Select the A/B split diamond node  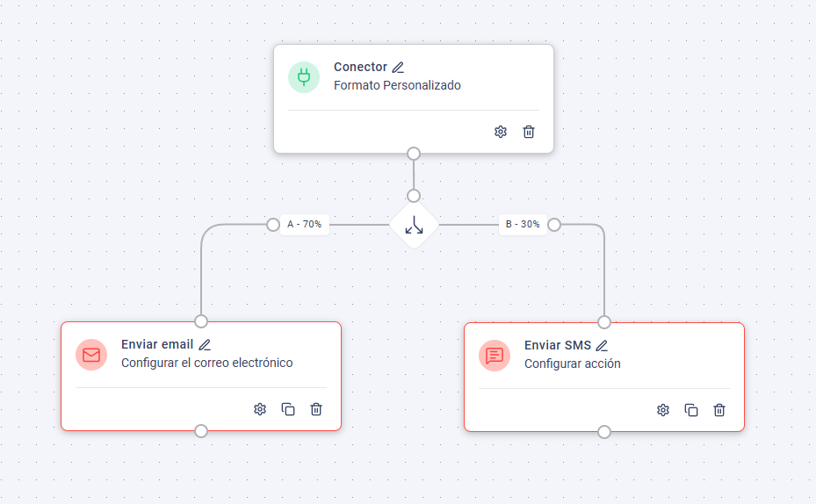(414, 225)
